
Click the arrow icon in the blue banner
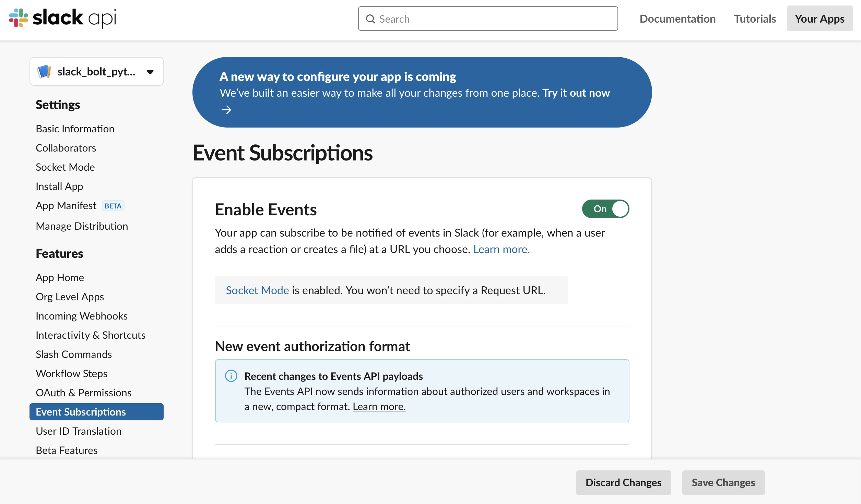226,110
